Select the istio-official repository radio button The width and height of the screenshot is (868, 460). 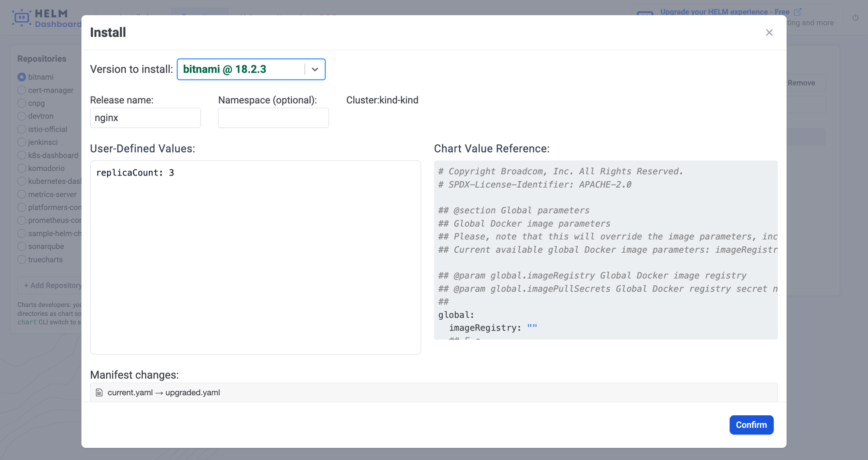click(x=22, y=129)
